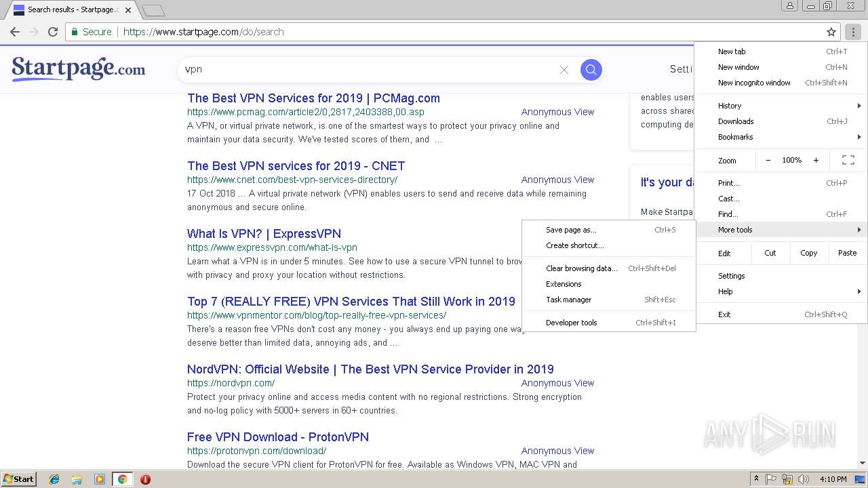
Task: Click Anonymous View for ProtonVPN result
Action: pyautogui.click(x=557, y=451)
